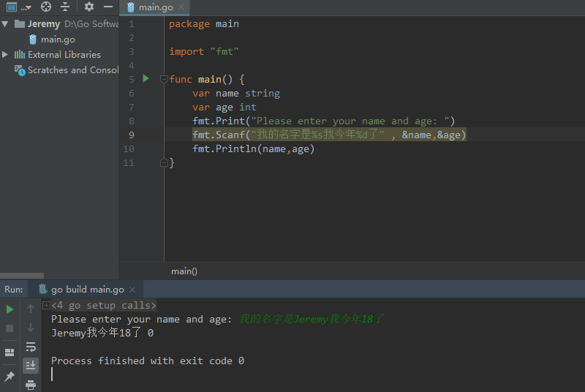Open project panel settings gear

tap(88, 7)
